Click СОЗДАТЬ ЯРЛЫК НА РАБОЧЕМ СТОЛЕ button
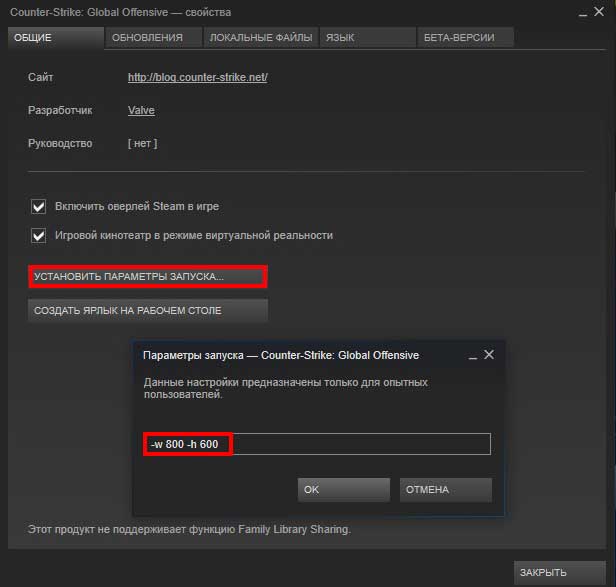616x587 pixels. 148,310
